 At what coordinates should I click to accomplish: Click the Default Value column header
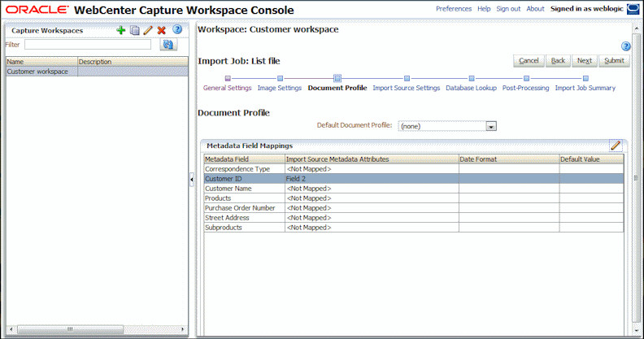coord(591,159)
